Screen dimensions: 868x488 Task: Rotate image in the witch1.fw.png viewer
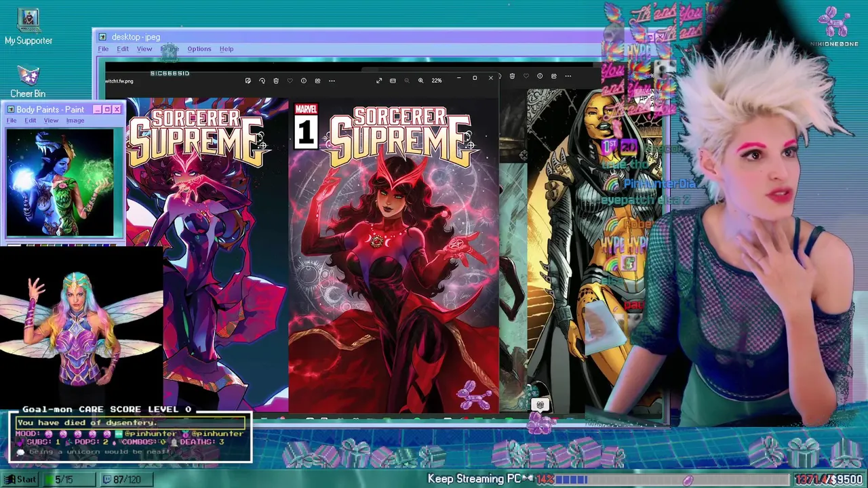(x=262, y=81)
